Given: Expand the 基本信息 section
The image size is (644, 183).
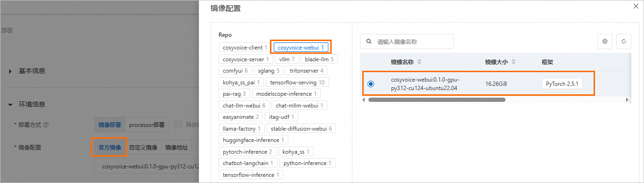Looking at the screenshot, I should click(x=10, y=71).
